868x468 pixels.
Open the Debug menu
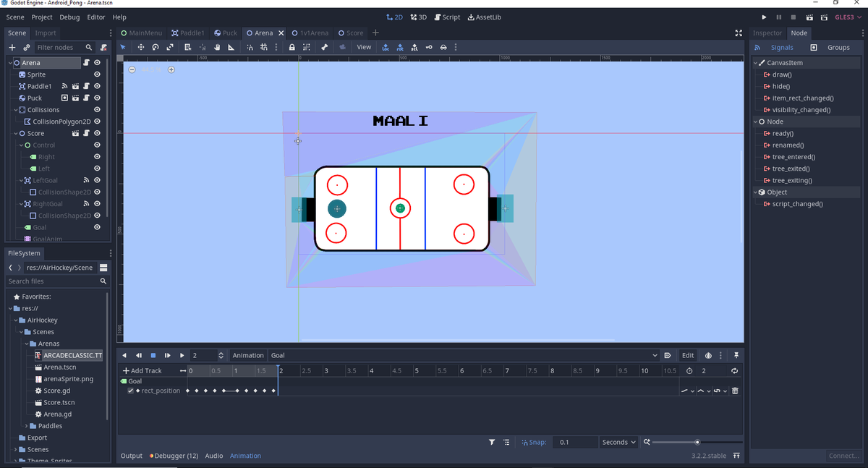pos(70,17)
